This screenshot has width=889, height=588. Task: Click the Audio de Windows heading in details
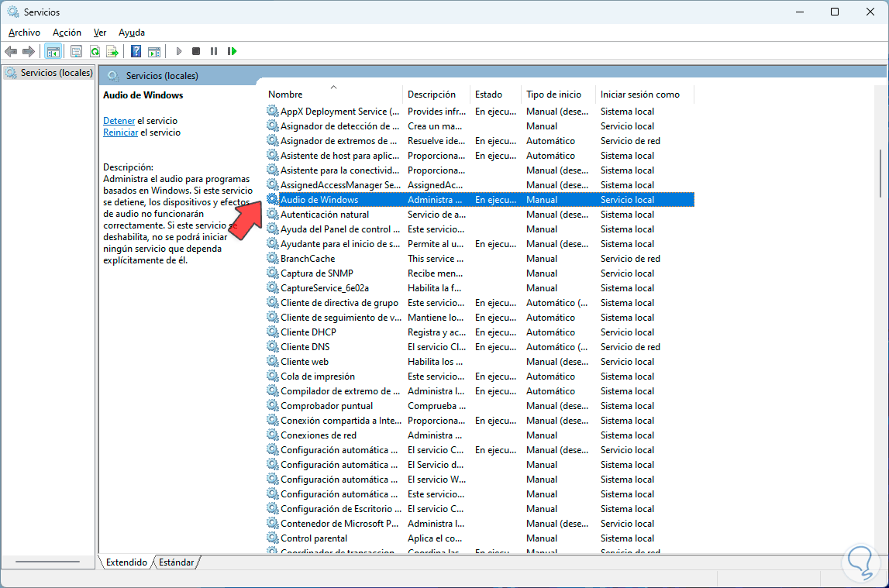143,95
